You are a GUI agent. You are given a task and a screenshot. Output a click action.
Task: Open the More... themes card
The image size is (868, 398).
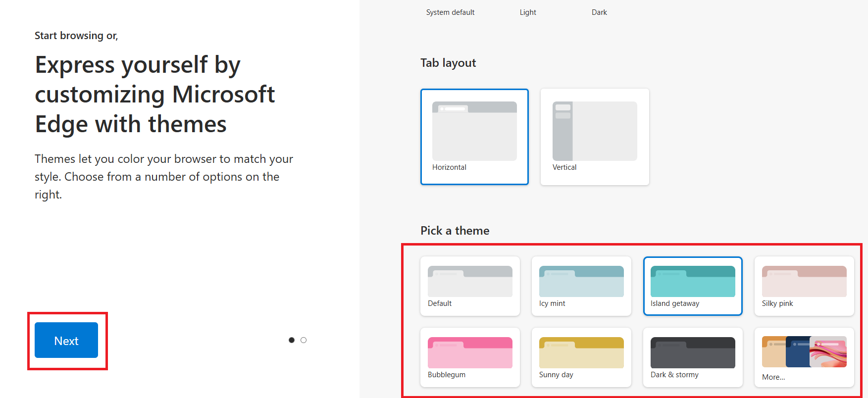[804, 357]
